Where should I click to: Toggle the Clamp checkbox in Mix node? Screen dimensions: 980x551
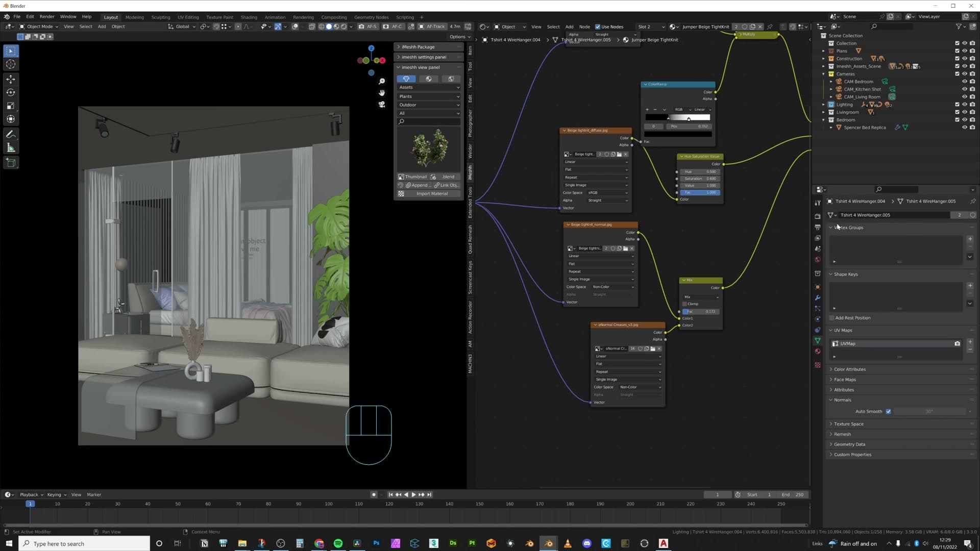pyautogui.click(x=685, y=304)
